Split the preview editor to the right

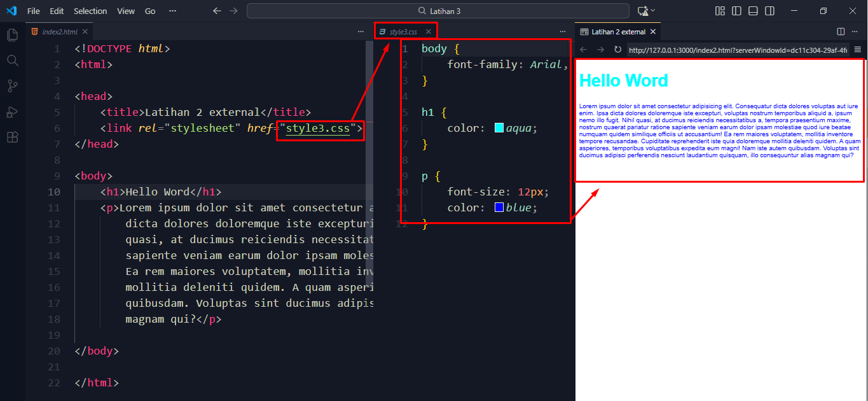pyautogui.click(x=841, y=31)
